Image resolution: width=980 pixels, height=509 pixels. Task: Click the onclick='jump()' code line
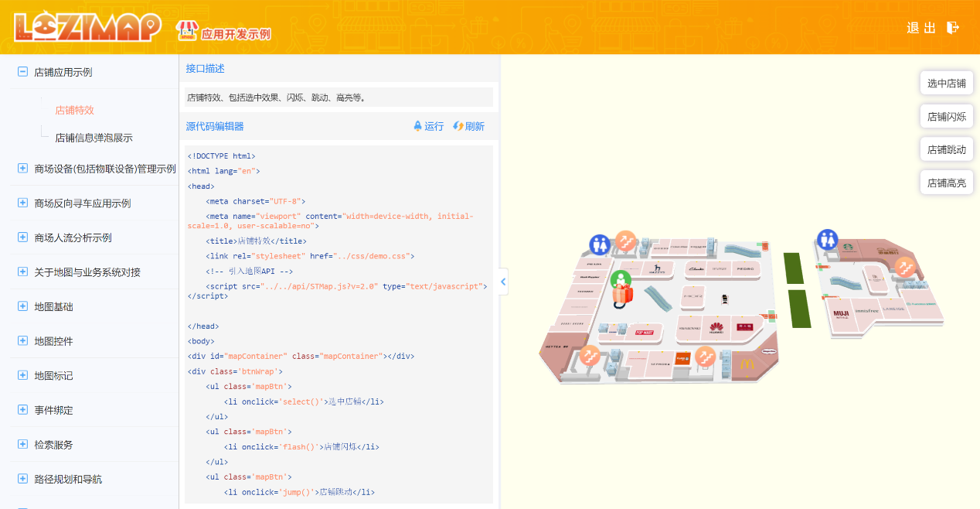tap(299, 492)
